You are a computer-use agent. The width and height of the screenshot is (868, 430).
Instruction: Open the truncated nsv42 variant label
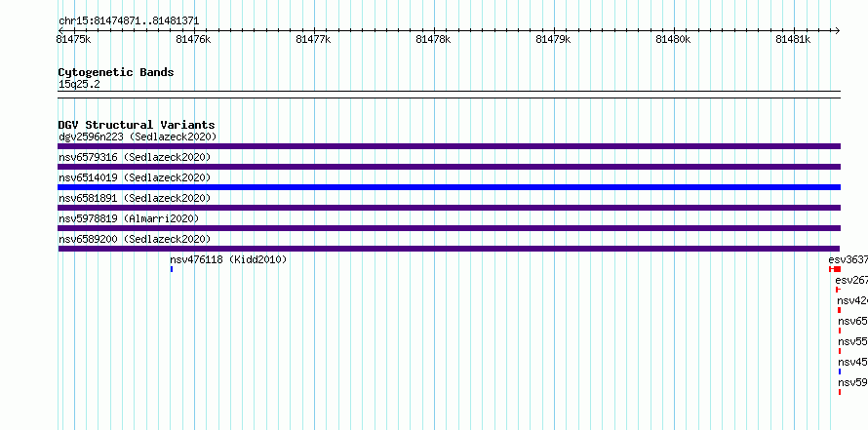tap(852, 300)
